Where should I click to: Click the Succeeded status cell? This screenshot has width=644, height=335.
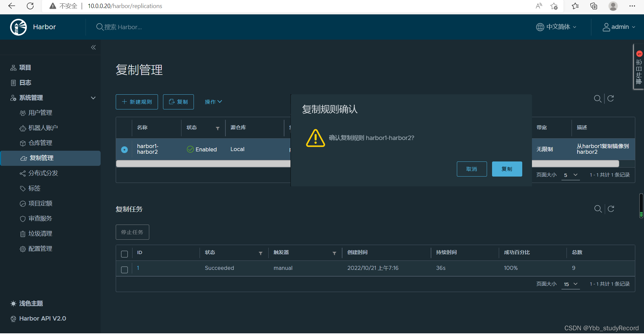pos(219,268)
